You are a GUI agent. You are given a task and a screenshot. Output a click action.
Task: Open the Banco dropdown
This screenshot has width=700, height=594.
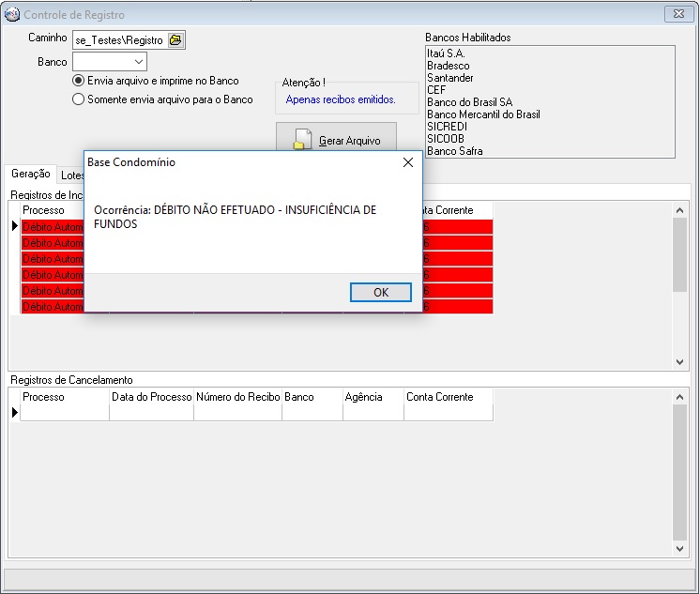(x=139, y=62)
